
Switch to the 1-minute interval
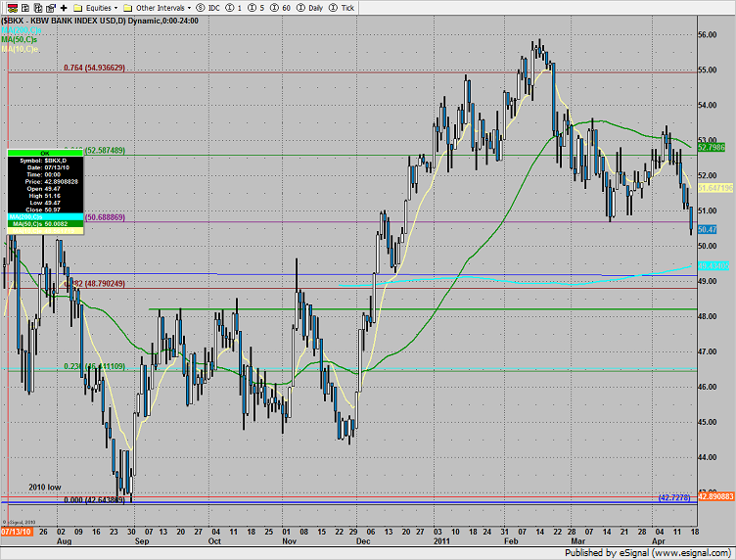(x=234, y=8)
